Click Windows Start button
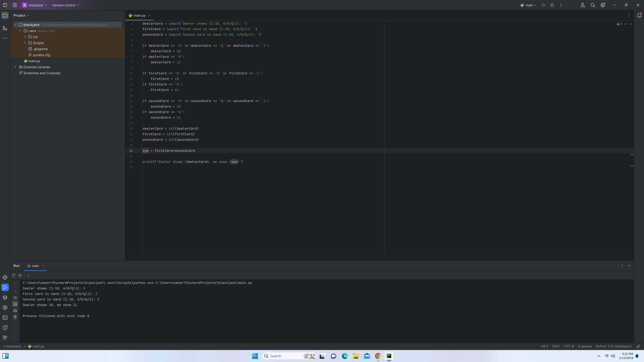644x362 pixels. pyautogui.click(x=255, y=356)
